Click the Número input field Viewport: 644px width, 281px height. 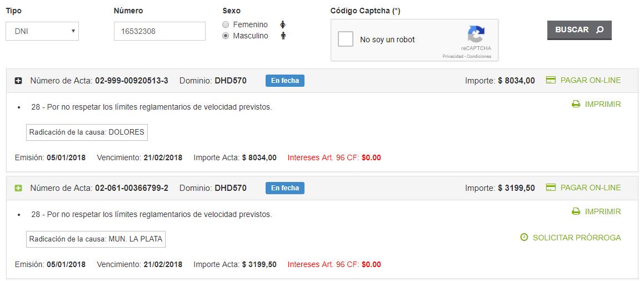pos(159,31)
